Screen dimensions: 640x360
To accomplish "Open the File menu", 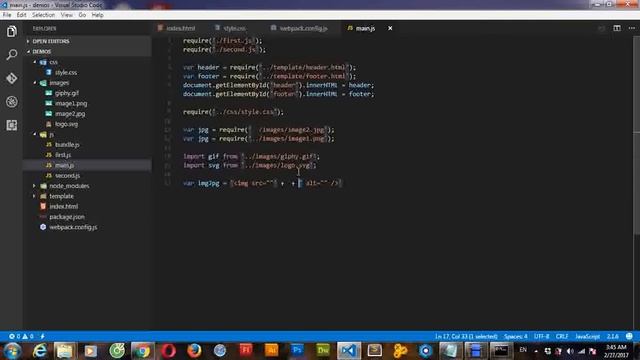I will [x=7, y=15].
